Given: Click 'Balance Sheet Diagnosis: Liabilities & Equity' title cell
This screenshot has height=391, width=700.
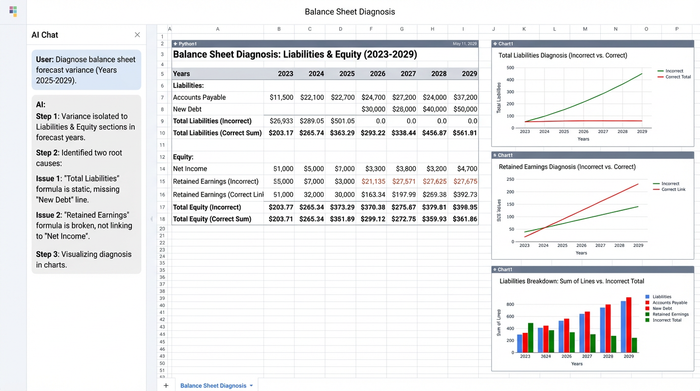Looking at the screenshot, I should coord(295,54).
